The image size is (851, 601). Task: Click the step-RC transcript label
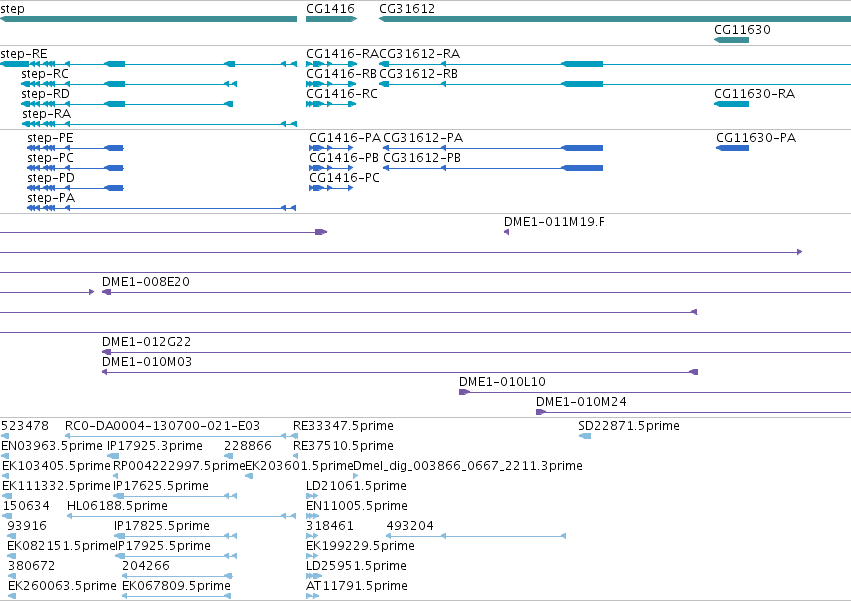click(45, 74)
